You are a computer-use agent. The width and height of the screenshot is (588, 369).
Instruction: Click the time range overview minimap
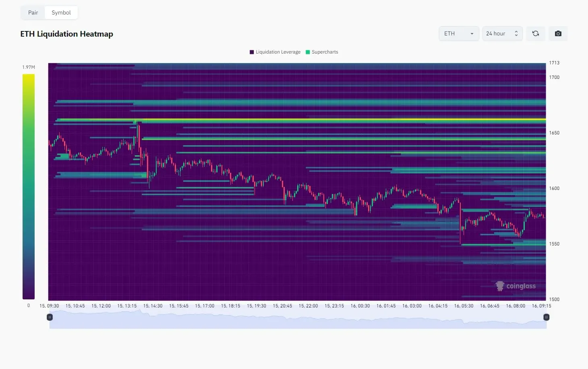click(x=298, y=320)
